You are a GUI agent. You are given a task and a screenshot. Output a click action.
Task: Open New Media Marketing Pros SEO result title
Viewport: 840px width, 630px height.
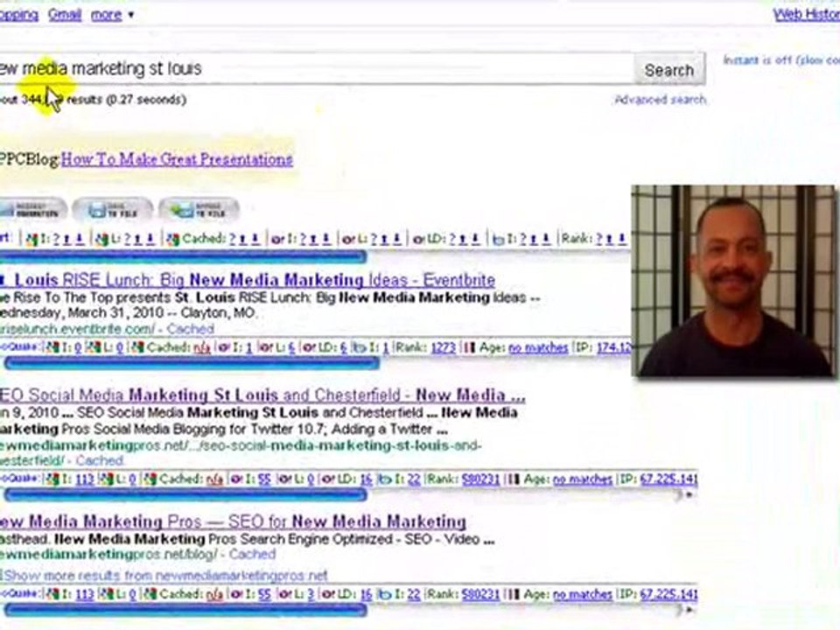pos(233,521)
